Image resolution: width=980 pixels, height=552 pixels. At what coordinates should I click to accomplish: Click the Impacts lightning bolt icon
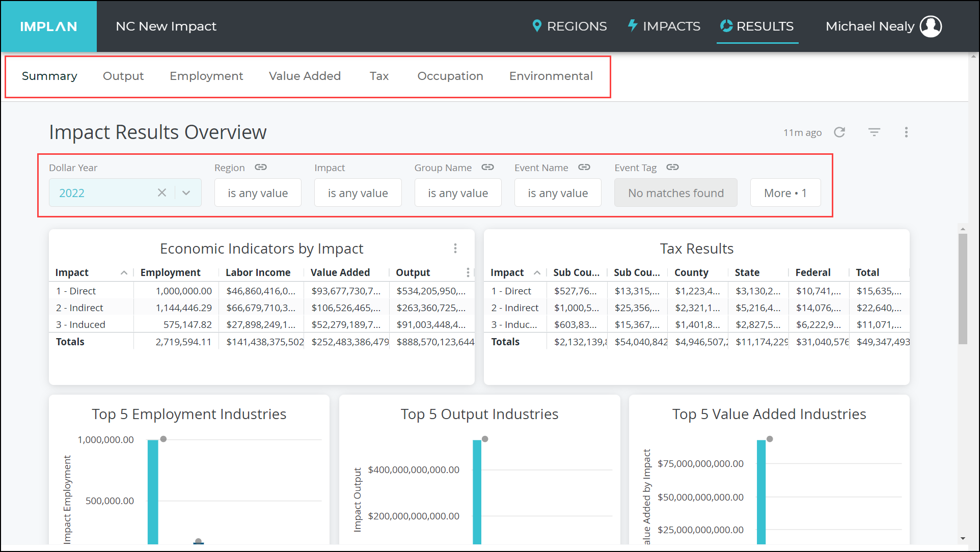[632, 25]
